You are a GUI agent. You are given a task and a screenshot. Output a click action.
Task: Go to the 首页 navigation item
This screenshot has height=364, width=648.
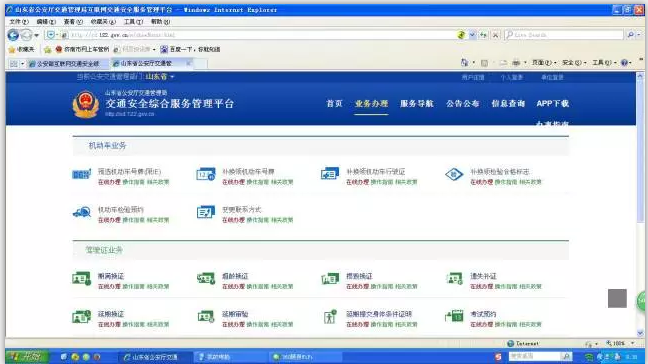(x=334, y=104)
